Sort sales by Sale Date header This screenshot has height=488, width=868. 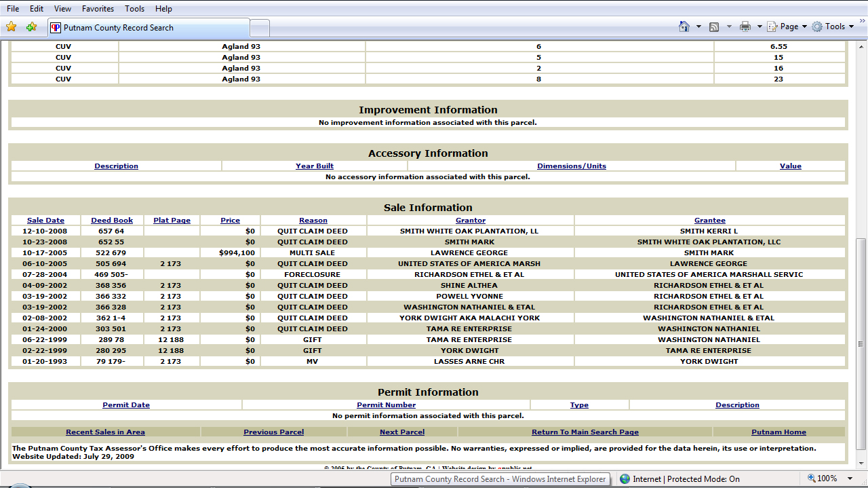pos(45,220)
